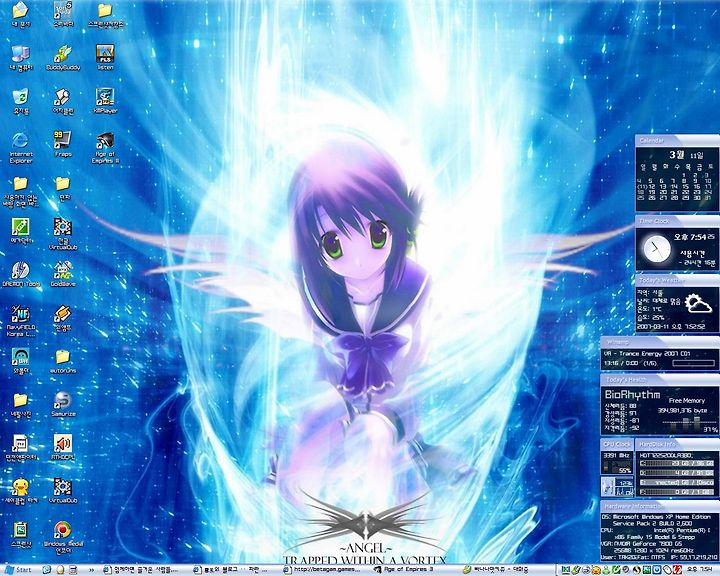Expand the quick launch chevron
This screenshot has width=720, height=576.
coord(90,570)
